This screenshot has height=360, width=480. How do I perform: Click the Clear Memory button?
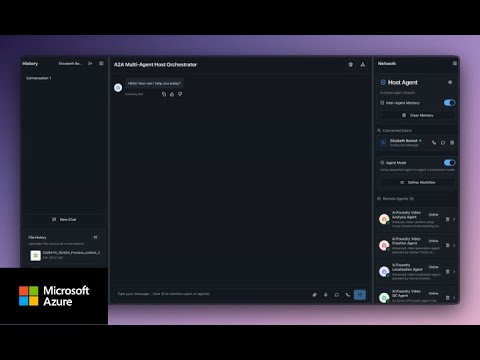(x=417, y=115)
